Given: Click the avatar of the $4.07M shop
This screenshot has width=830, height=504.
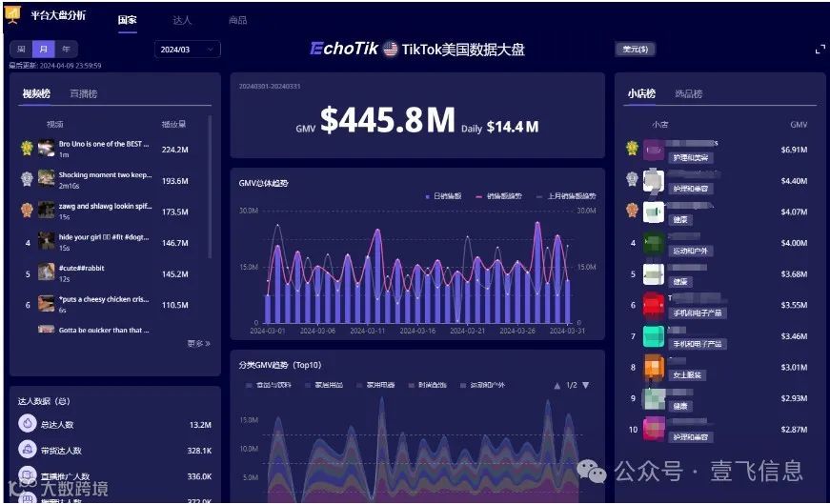Looking at the screenshot, I should click(653, 212).
